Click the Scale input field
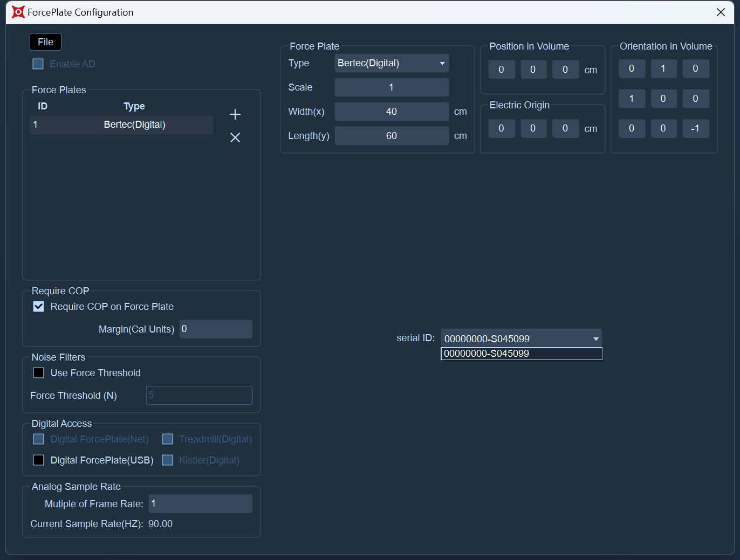Viewport: 740px width, 560px height. click(x=392, y=87)
